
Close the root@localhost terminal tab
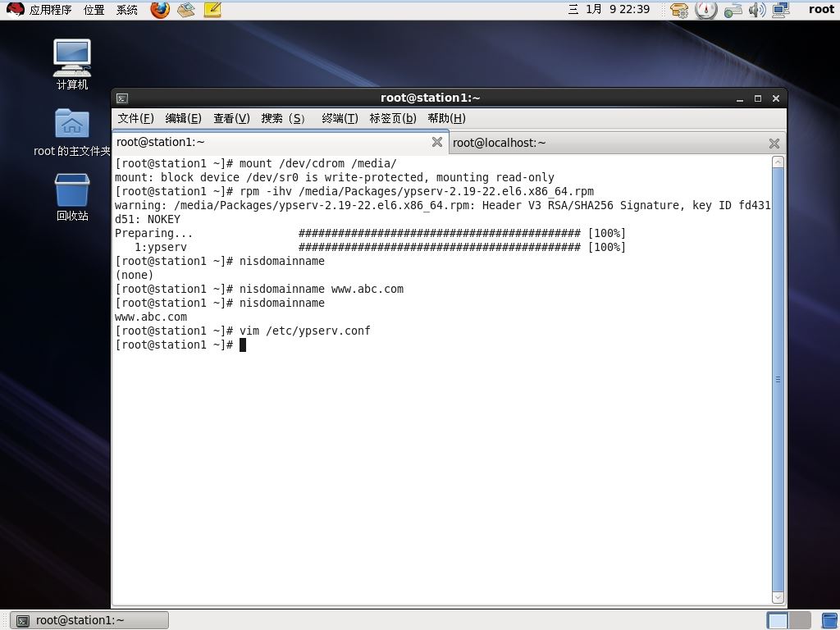pos(774,143)
